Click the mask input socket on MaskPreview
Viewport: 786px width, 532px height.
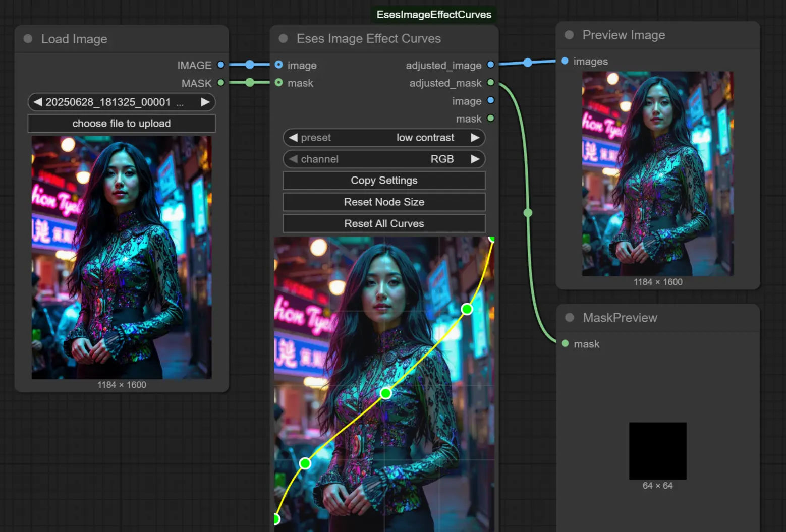tap(565, 343)
